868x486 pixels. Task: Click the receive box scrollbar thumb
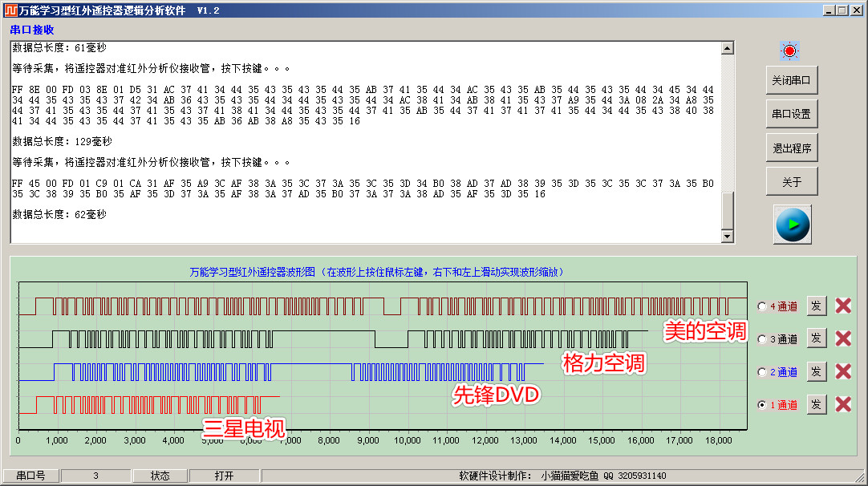tap(728, 210)
